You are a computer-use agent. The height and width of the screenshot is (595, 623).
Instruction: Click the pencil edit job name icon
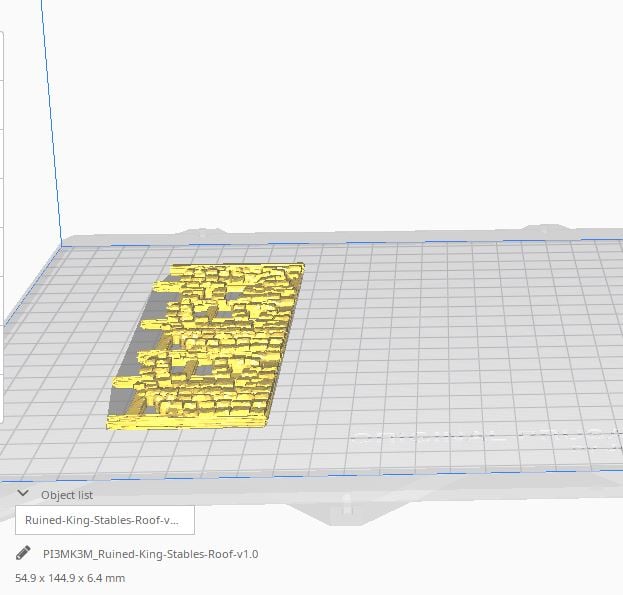point(23,553)
